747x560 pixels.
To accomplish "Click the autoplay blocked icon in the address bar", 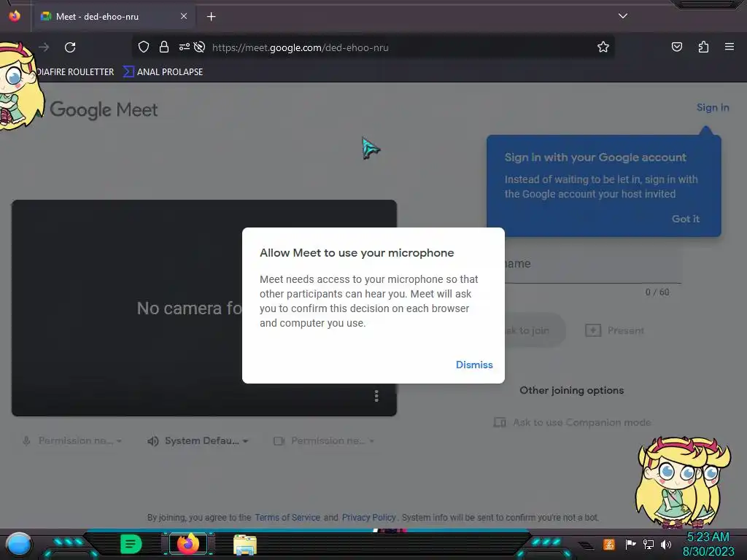I will coord(200,47).
